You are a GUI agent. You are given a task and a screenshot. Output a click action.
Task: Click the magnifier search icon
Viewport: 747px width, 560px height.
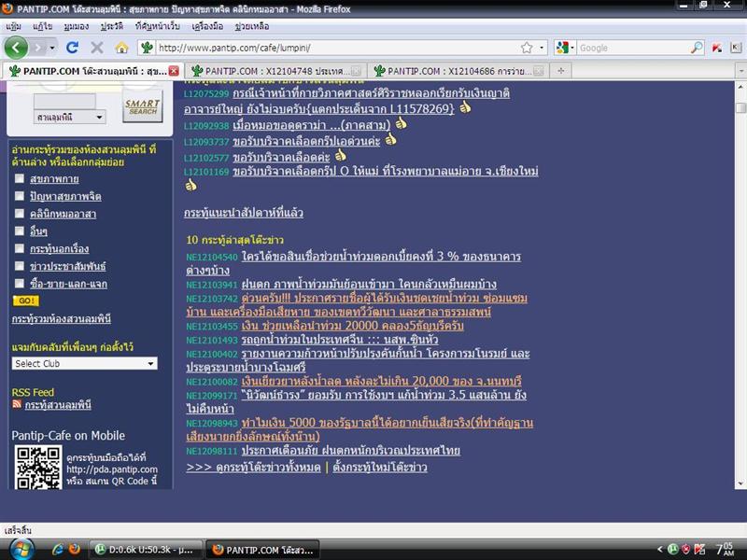click(697, 48)
